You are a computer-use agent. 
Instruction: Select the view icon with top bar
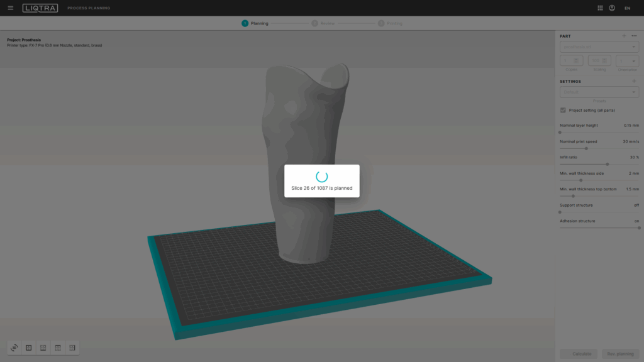pyautogui.click(x=57, y=348)
